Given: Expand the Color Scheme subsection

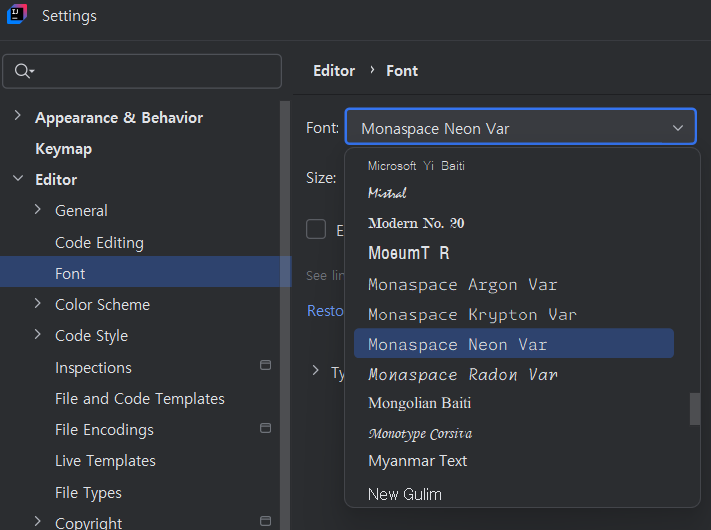Looking at the screenshot, I should point(38,303).
